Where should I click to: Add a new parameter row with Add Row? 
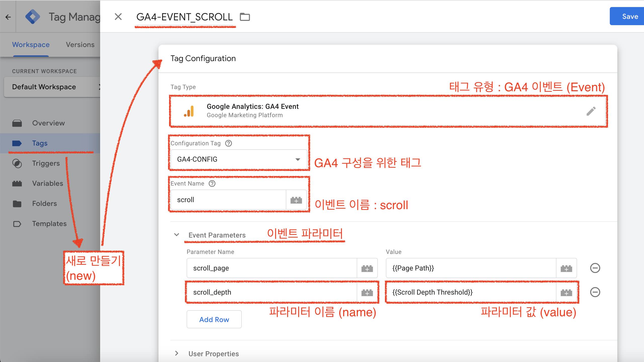pos(214,319)
